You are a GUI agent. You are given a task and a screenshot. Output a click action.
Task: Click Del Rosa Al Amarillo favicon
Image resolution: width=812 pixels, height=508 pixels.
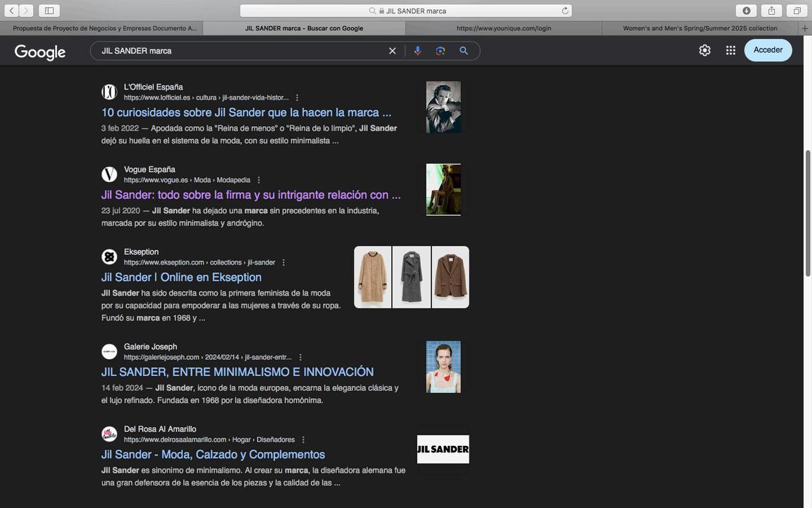tap(109, 435)
